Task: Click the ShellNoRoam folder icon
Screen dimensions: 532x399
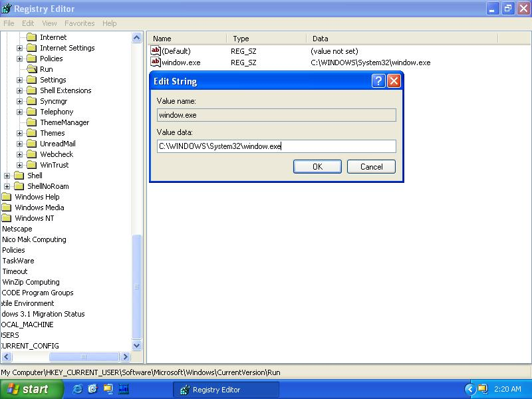Action: point(19,186)
